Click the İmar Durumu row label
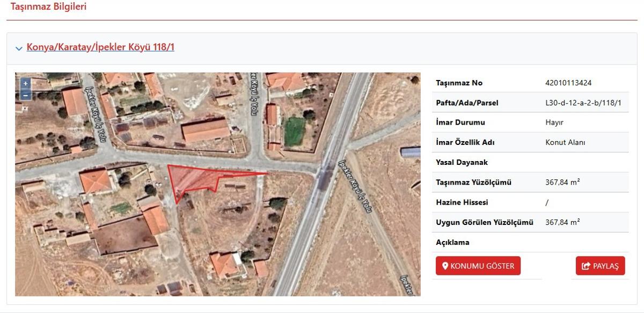 tap(460, 122)
